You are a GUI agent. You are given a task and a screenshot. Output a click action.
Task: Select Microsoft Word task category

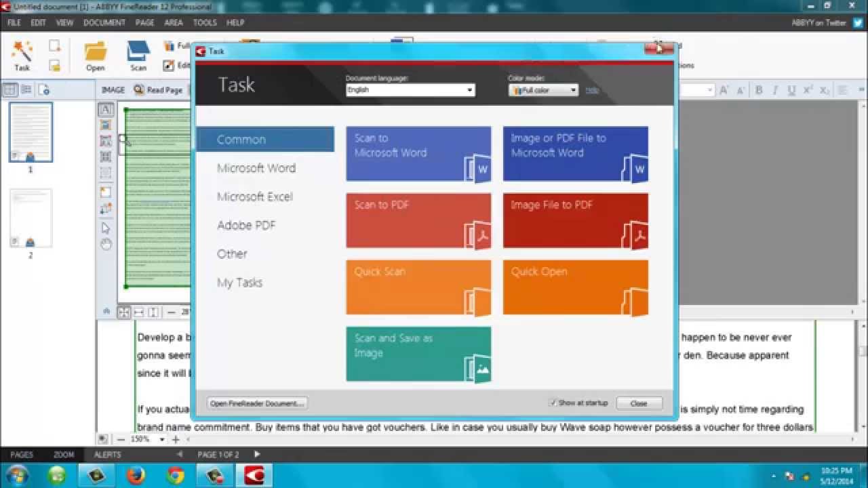click(x=256, y=168)
